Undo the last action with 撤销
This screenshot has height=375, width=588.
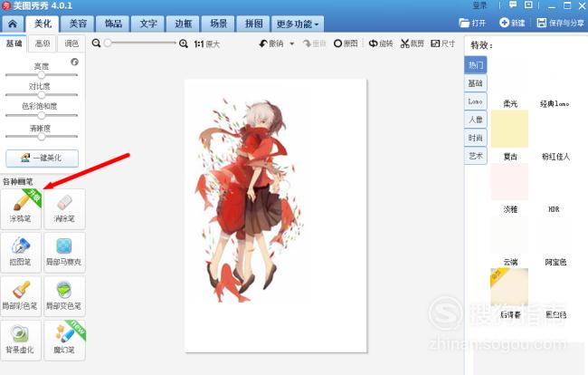[272, 43]
